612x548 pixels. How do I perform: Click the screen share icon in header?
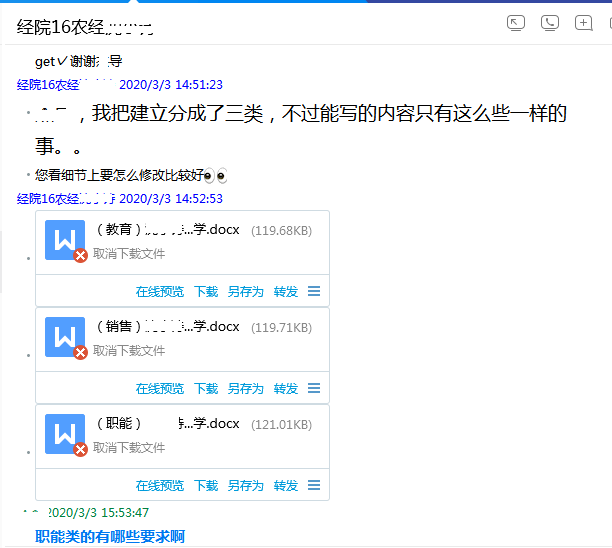click(x=516, y=23)
